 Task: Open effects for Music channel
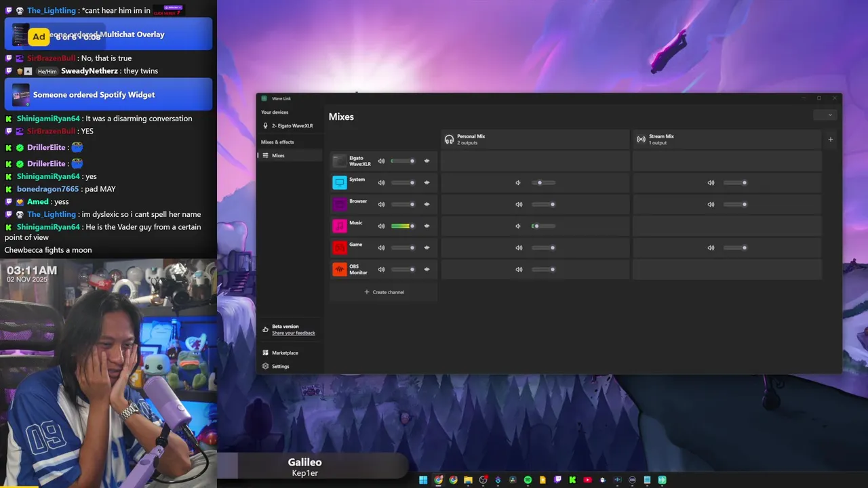(x=427, y=226)
